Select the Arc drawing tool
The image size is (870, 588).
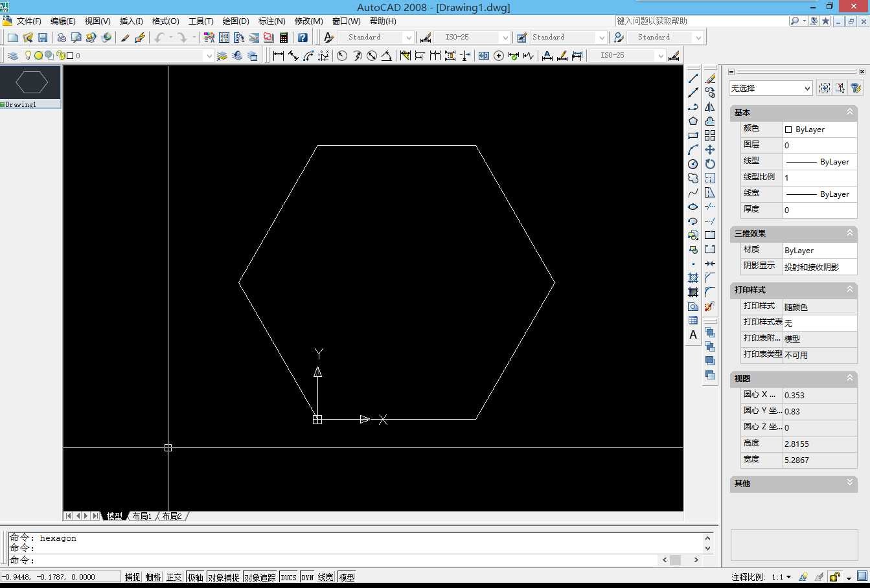pyautogui.click(x=693, y=150)
